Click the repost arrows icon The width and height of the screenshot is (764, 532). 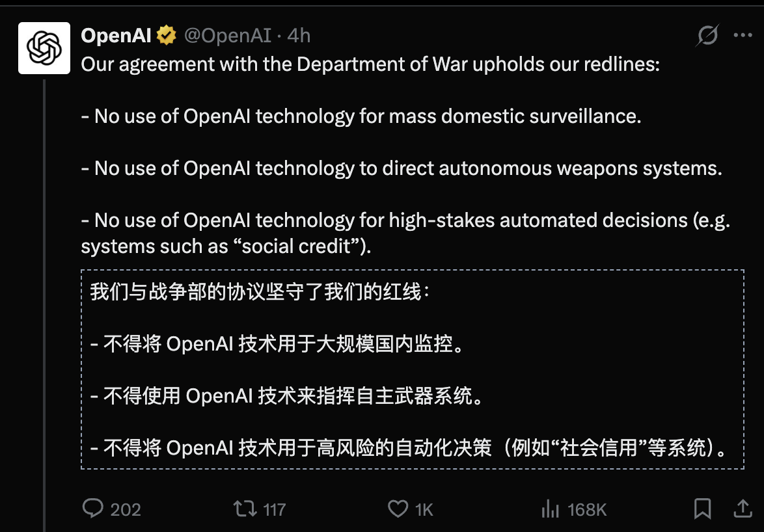[x=245, y=509]
